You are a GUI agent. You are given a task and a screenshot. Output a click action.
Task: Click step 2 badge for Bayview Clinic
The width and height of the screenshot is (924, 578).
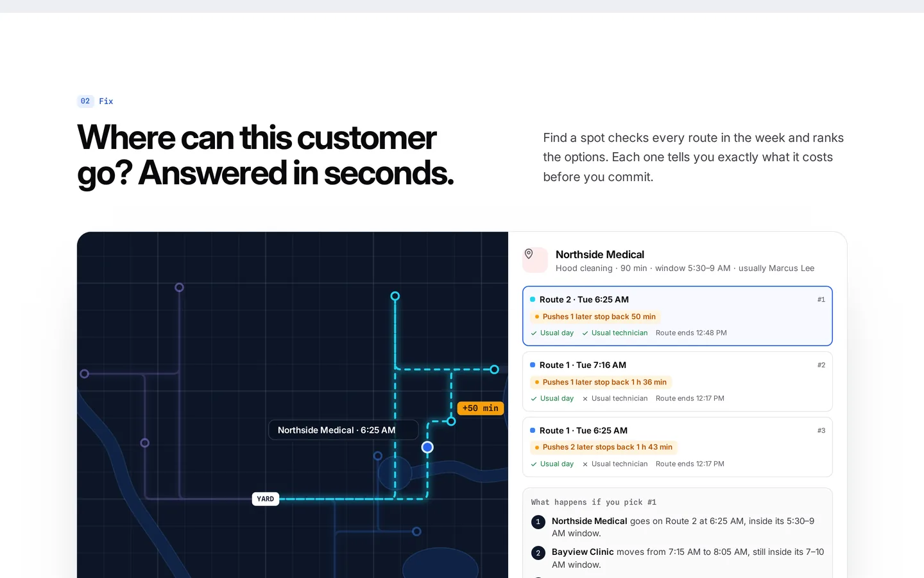(x=538, y=553)
